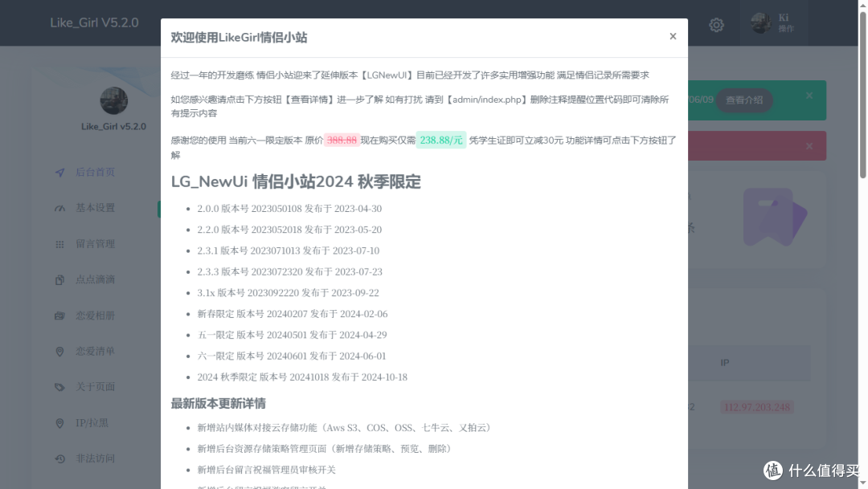Click the IP/拉黑 location icon

coord(59,423)
